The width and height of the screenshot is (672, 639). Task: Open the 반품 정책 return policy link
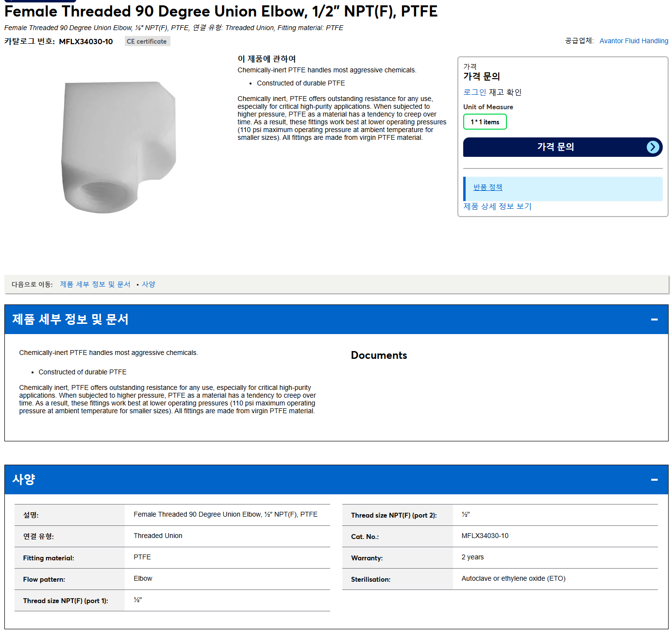point(487,187)
